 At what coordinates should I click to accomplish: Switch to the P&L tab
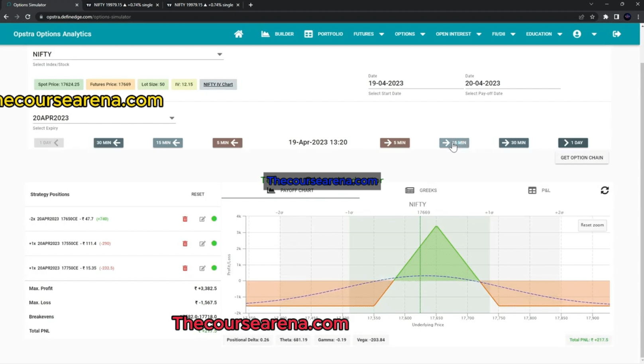(x=539, y=191)
